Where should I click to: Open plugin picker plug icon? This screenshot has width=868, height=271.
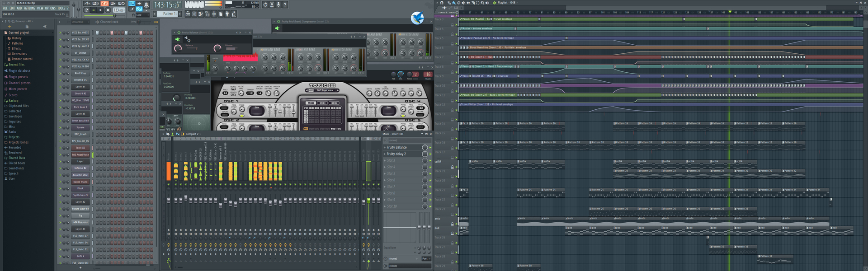tap(227, 14)
